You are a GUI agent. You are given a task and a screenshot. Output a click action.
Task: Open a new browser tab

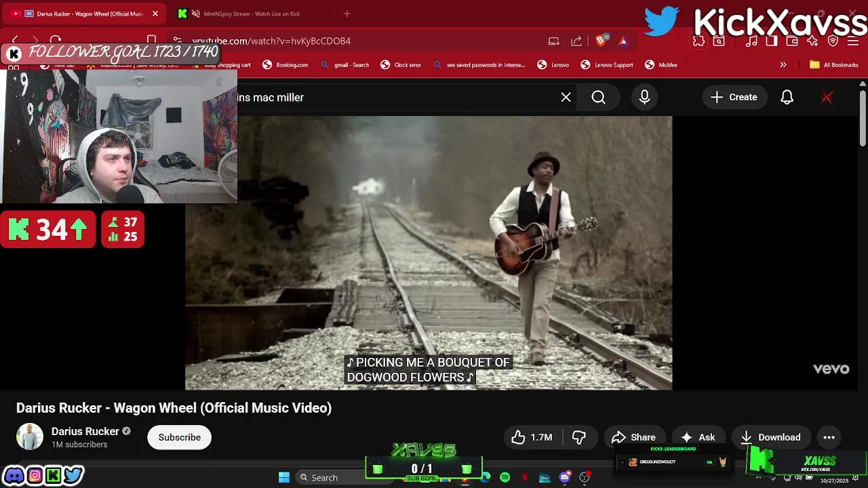point(347,14)
